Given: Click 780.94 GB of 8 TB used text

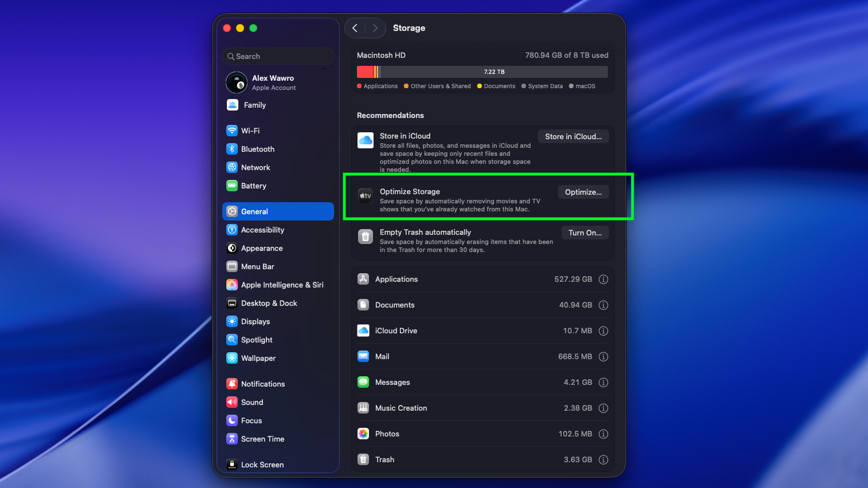Looking at the screenshot, I should pyautogui.click(x=567, y=56).
